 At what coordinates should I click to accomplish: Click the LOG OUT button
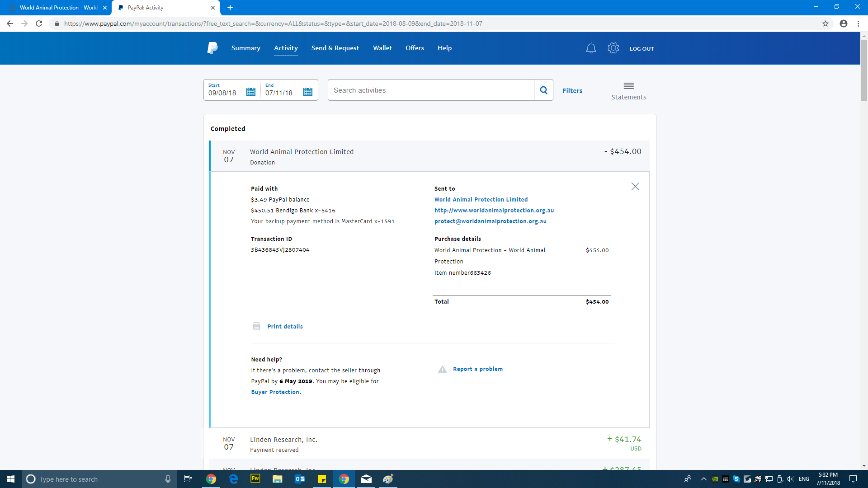pyautogui.click(x=642, y=49)
